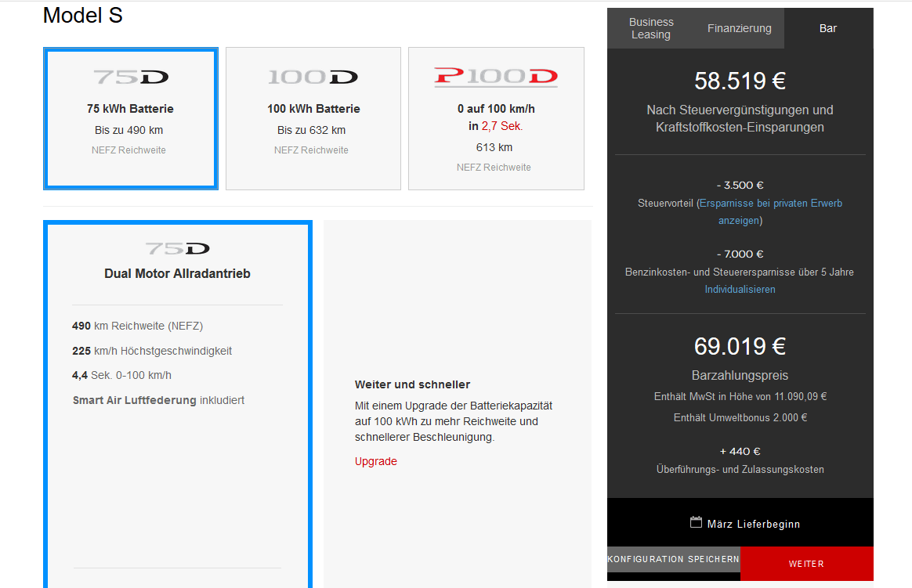This screenshot has width=912, height=588.
Task: Click the 2,7 Sek. acceleration text
Action: pyautogui.click(x=502, y=126)
